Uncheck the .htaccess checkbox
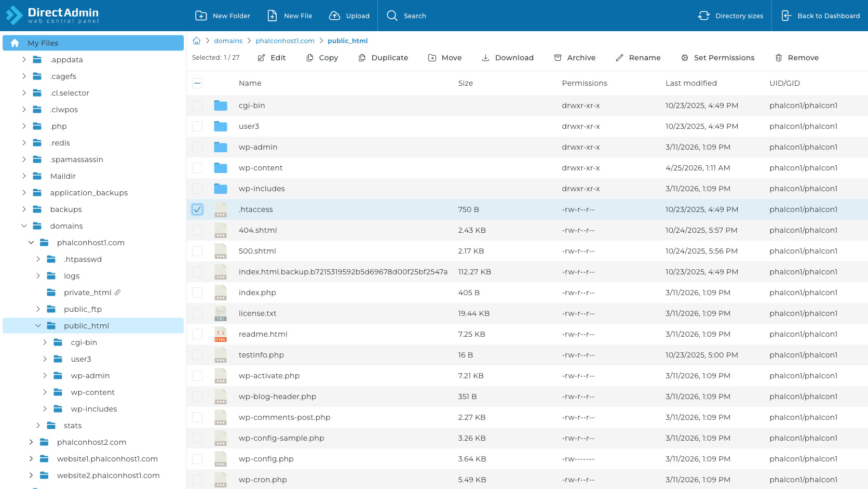The image size is (868, 489). tap(197, 209)
